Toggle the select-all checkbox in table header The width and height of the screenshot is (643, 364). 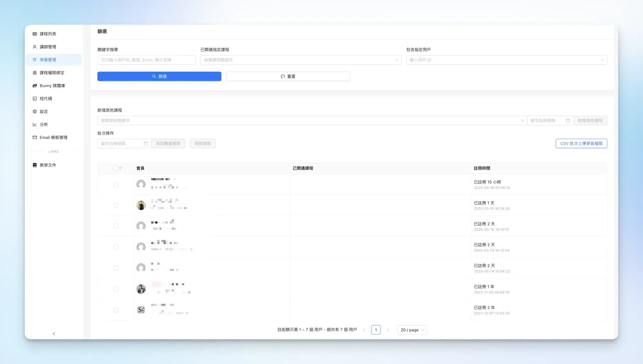click(x=116, y=168)
